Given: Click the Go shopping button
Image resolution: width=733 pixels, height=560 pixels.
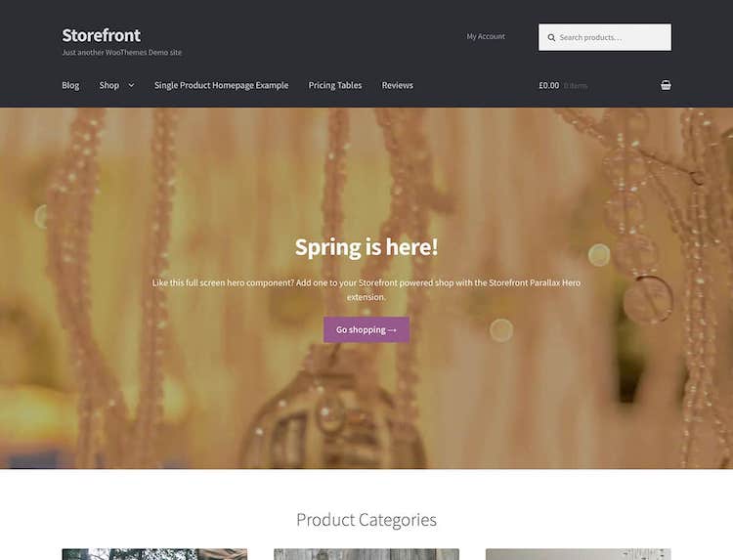Looking at the screenshot, I should (x=366, y=329).
